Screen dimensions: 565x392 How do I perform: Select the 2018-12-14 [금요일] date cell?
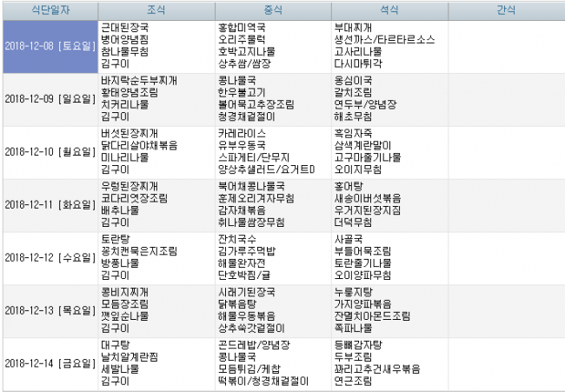coord(49,362)
